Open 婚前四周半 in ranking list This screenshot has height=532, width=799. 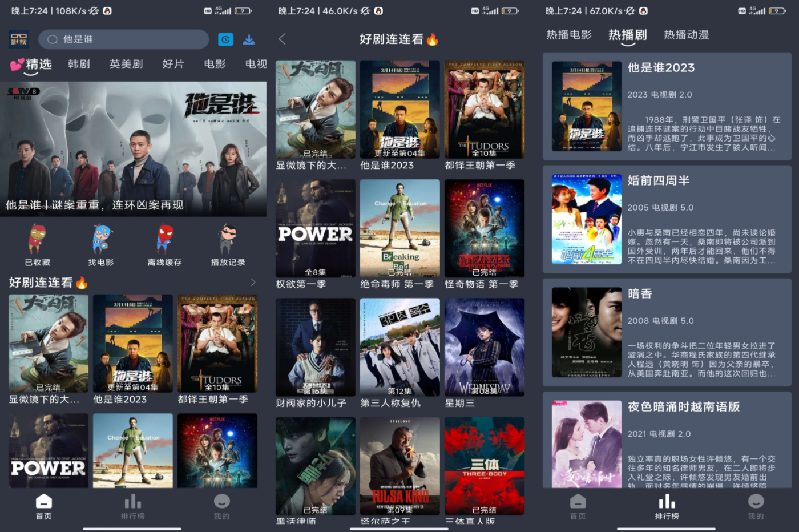tap(667, 219)
